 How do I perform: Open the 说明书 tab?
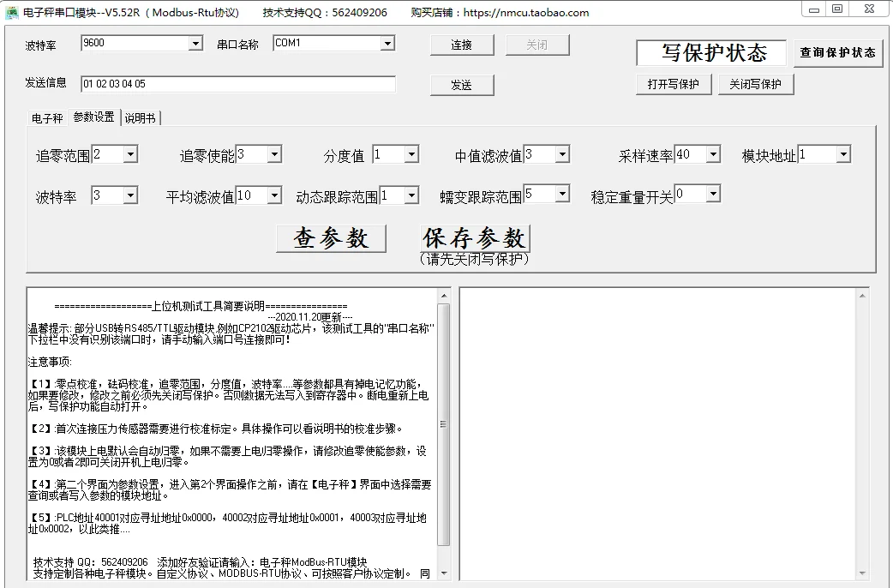[x=140, y=118]
